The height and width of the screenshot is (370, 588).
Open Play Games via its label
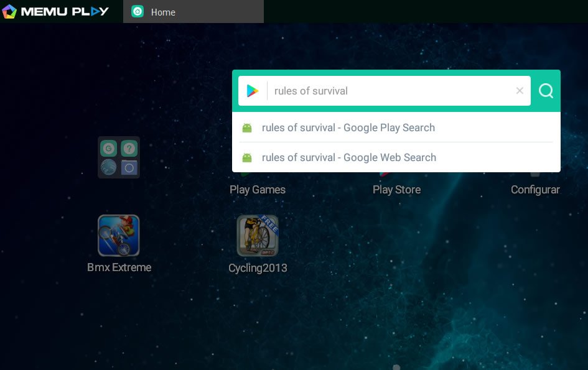coord(257,190)
